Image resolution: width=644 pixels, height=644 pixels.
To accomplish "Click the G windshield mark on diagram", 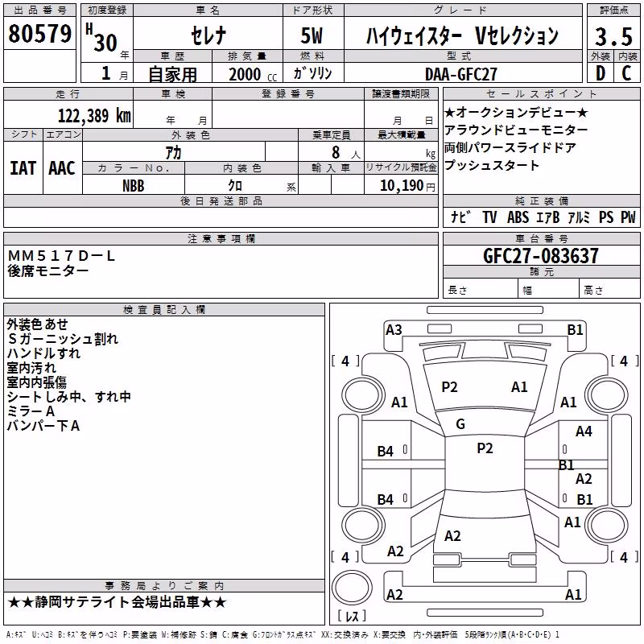I will click(x=460, y=424).
